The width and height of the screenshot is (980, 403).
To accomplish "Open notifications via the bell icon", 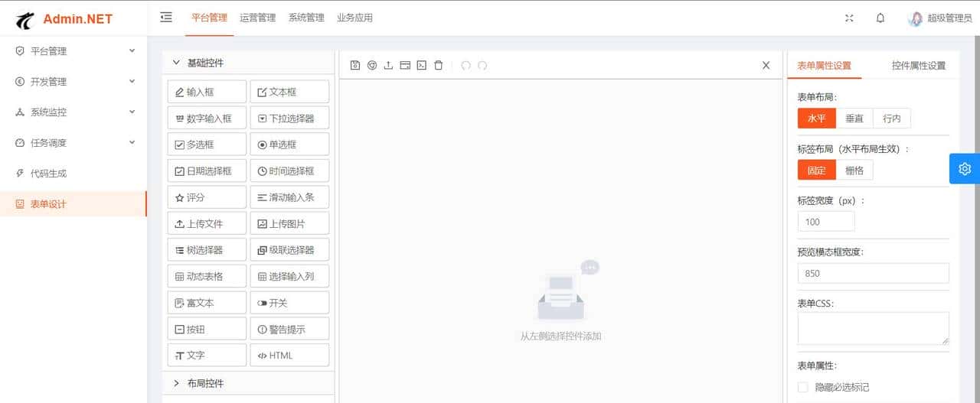I will coord(880,18).
